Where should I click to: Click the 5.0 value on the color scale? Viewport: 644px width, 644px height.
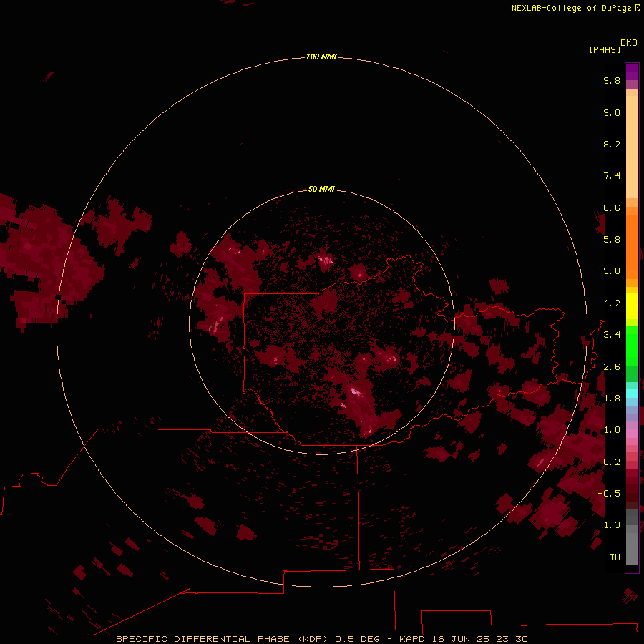coord(612,271)
